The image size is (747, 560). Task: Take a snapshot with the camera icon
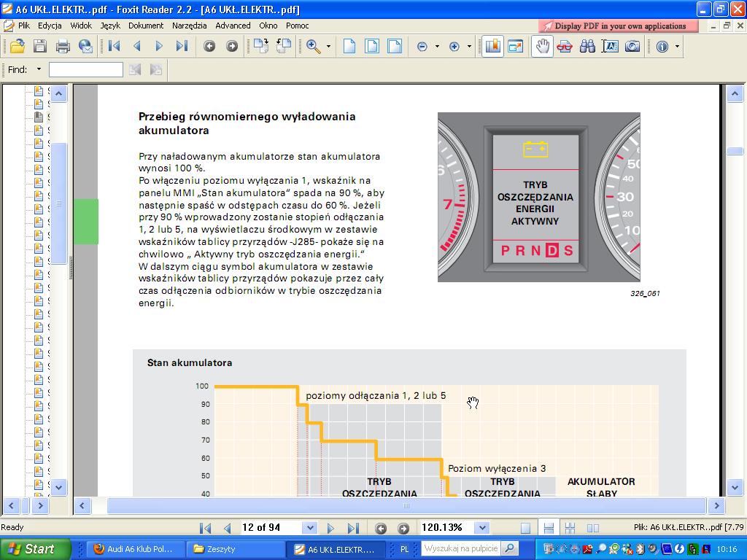(632, 46)
